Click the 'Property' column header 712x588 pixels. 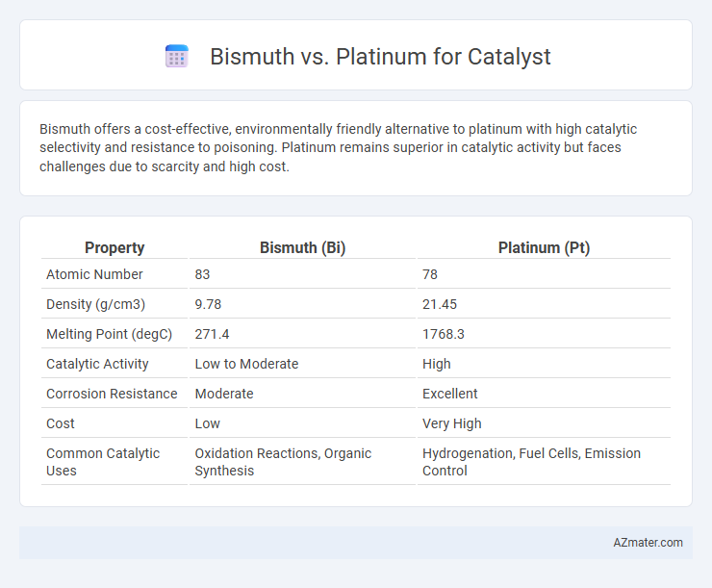coord(114,247)
